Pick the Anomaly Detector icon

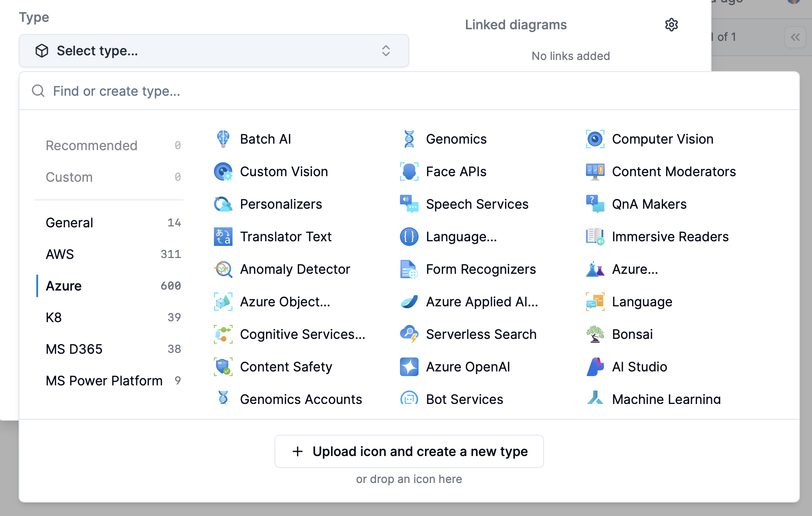295,269
